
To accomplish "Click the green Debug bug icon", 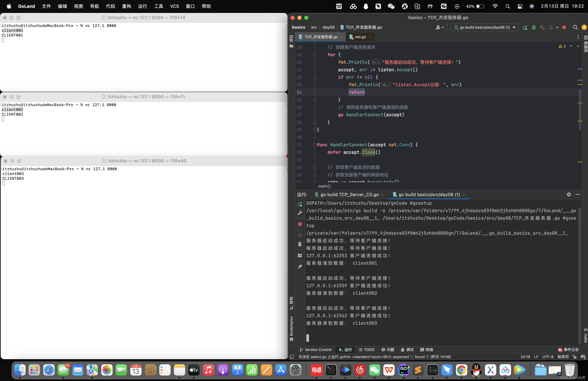I will 534,27.
